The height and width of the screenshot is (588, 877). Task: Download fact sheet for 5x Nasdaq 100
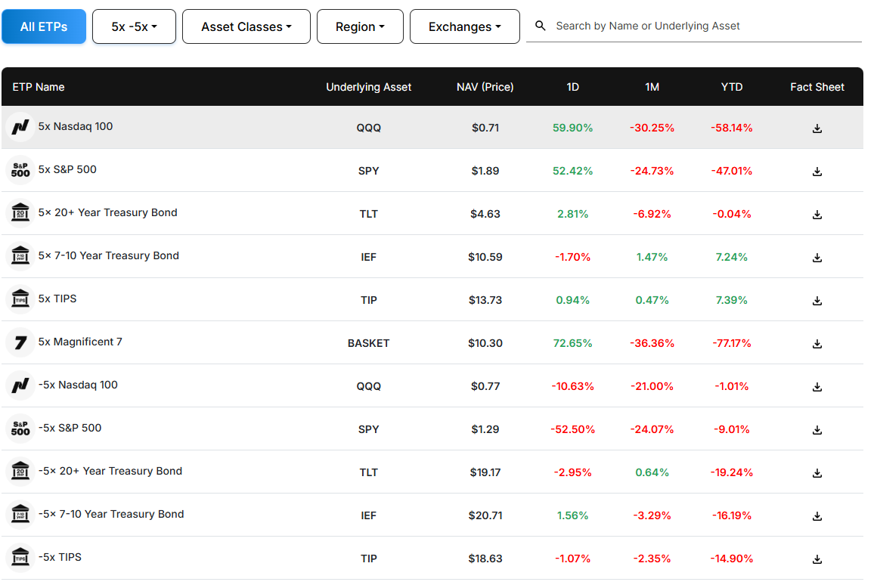[x=817, y=128]
